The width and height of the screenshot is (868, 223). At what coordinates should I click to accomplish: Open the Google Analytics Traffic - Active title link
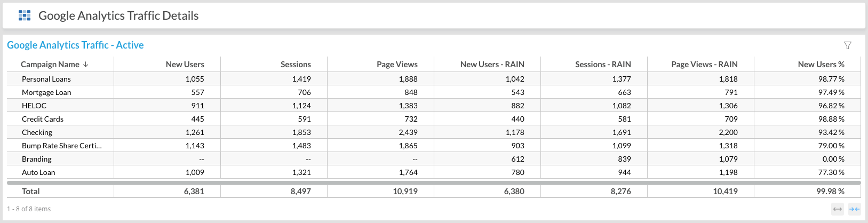coord(75,45)
